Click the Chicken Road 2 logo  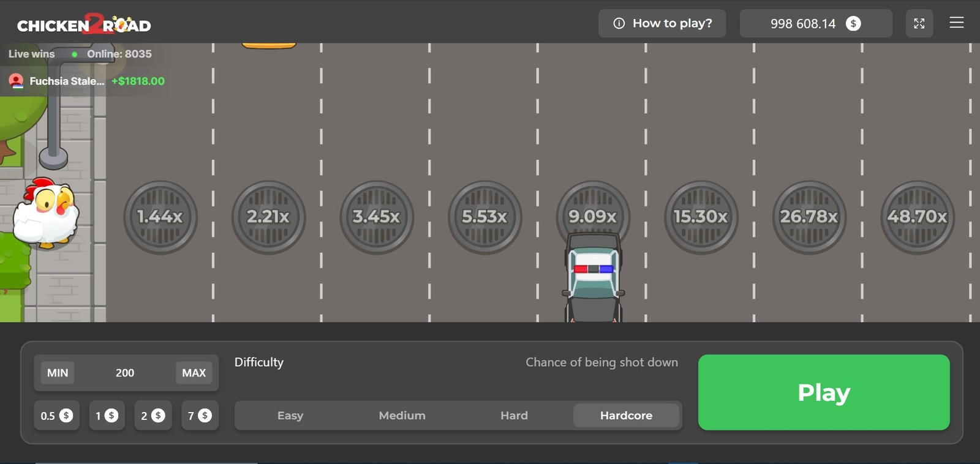point(84,24)
